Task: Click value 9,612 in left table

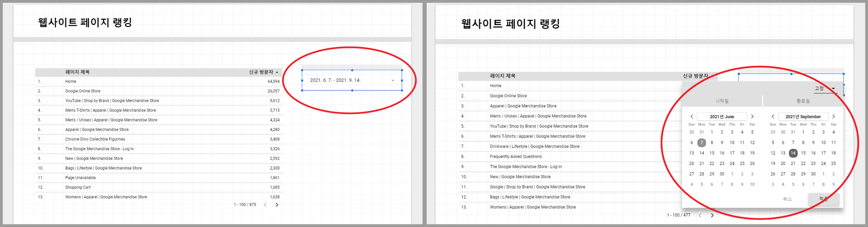Action: (x=275, y=100)
